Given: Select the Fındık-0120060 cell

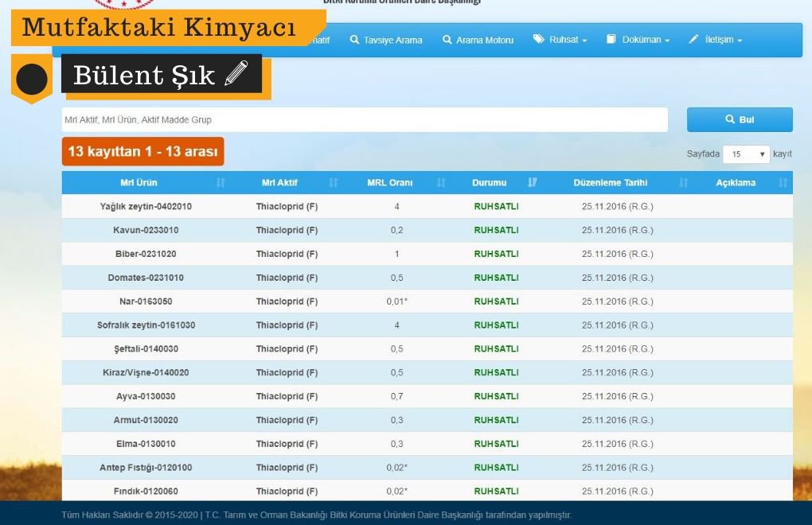Looking at the screenshot, I should tap(146, 492).
